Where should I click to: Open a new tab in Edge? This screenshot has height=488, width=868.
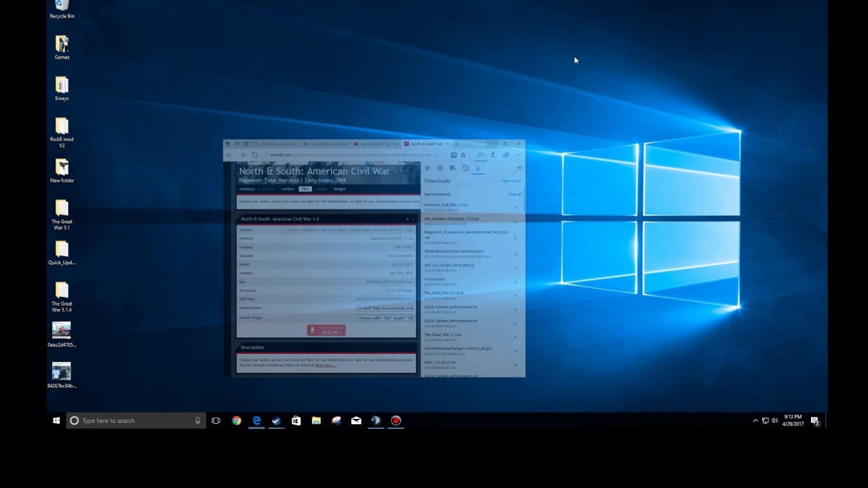pos(457,144)
